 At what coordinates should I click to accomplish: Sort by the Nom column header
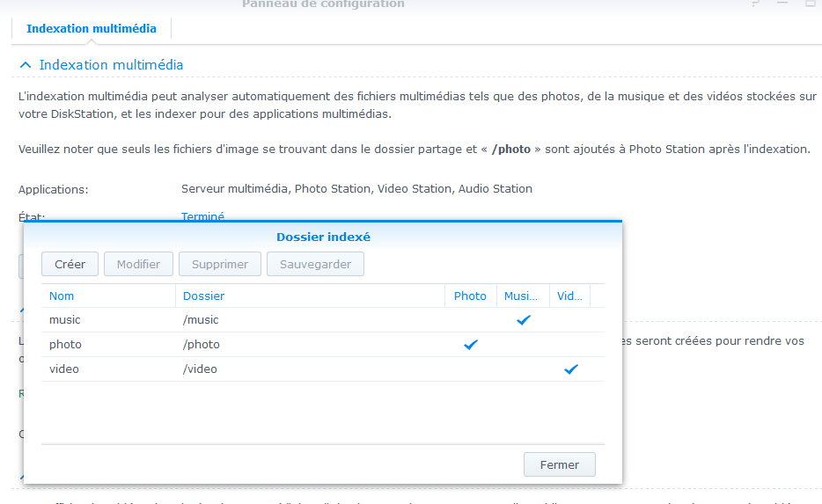(62, 296)
